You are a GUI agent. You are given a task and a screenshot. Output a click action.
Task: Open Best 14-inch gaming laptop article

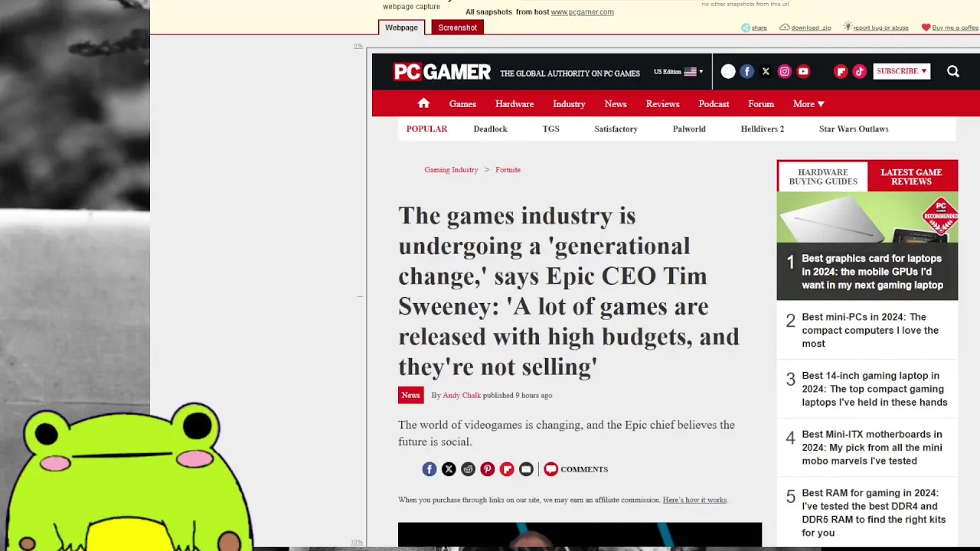tap(874, 389)
